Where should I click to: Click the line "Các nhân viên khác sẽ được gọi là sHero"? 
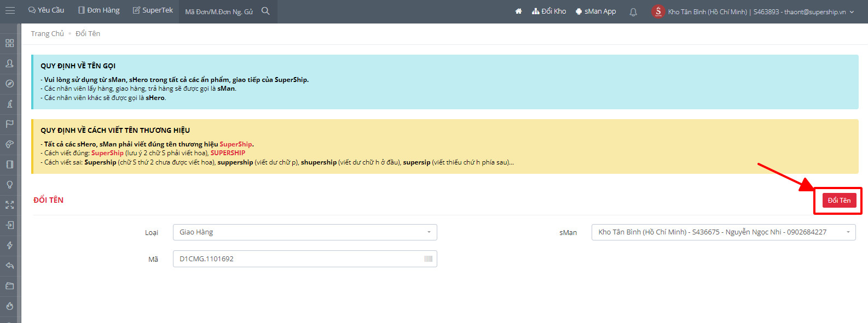105,98
